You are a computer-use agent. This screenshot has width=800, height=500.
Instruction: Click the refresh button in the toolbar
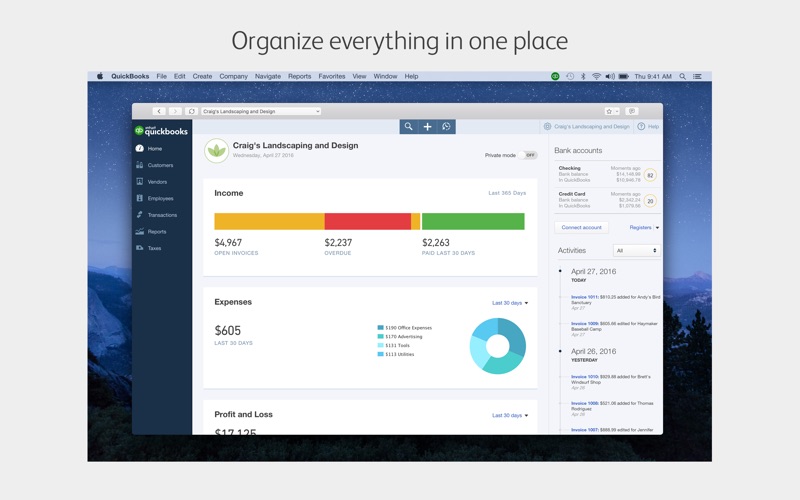[x=191, y=111]
